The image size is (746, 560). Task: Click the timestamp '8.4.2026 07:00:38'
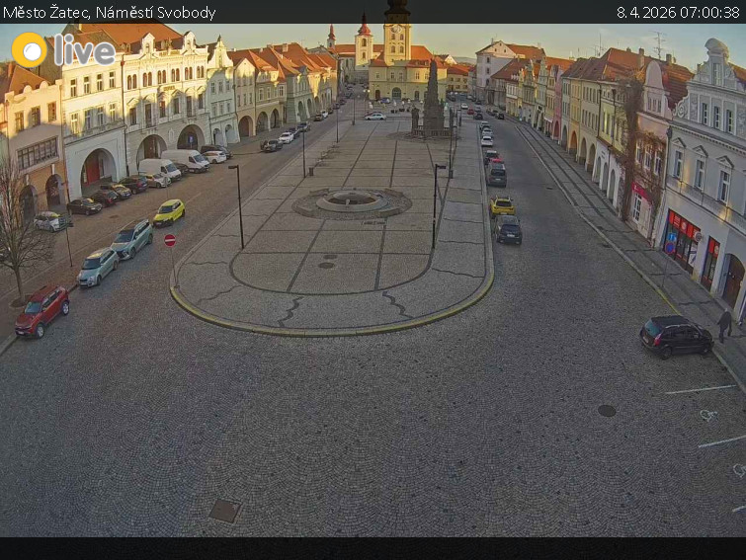(678, 13)
